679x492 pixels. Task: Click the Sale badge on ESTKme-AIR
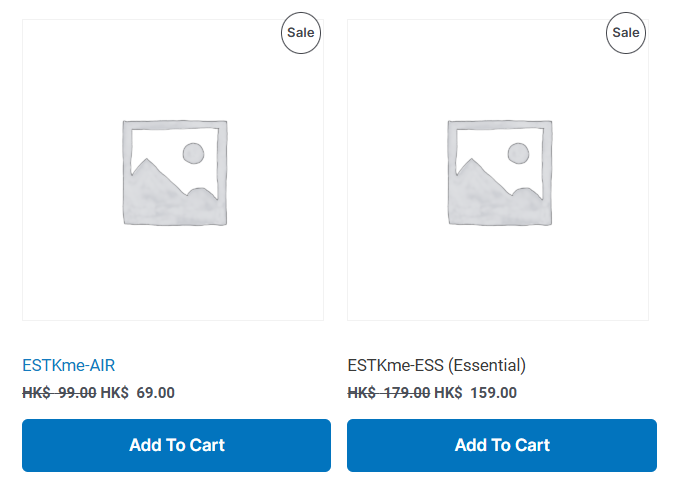(300, 33)
